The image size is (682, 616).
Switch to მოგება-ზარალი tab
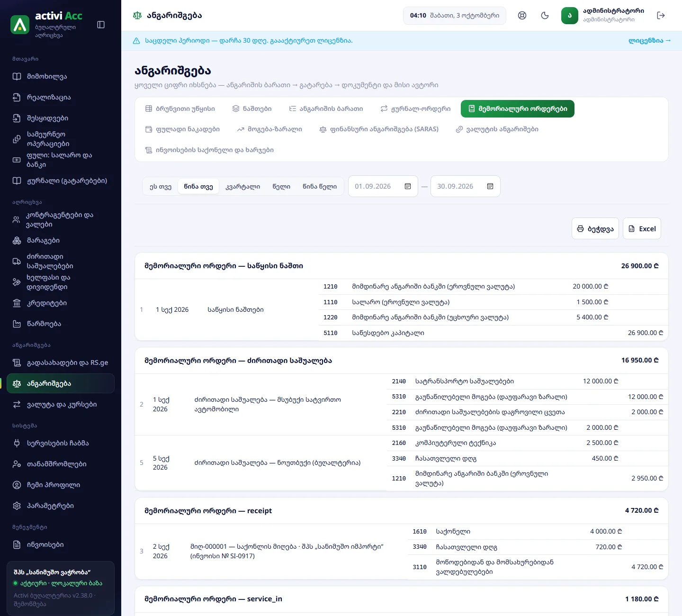coord(269,129)
